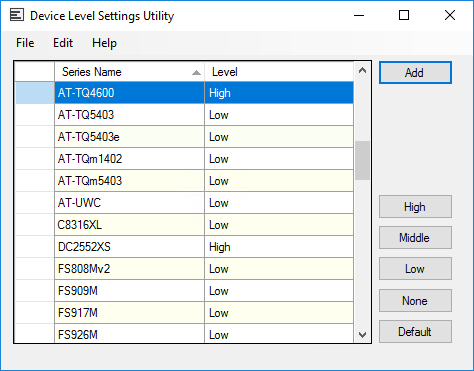Open the Help menu
This screenshot has width=474, height=371.
104,43
